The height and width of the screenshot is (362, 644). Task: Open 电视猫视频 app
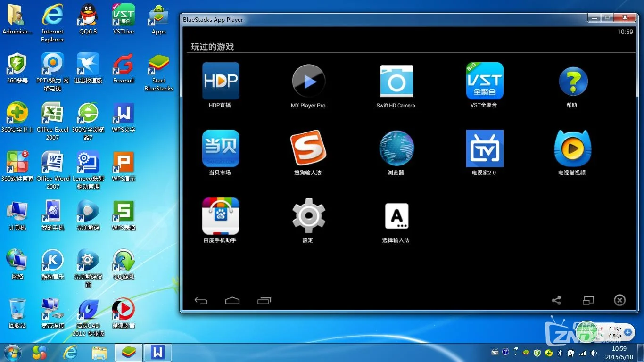(x=572, y=153)
